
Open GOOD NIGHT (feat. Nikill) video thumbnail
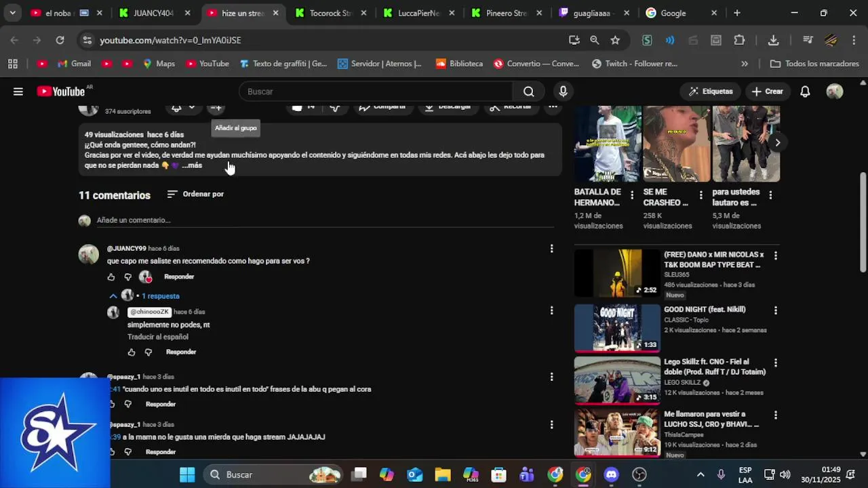[617, 328]
